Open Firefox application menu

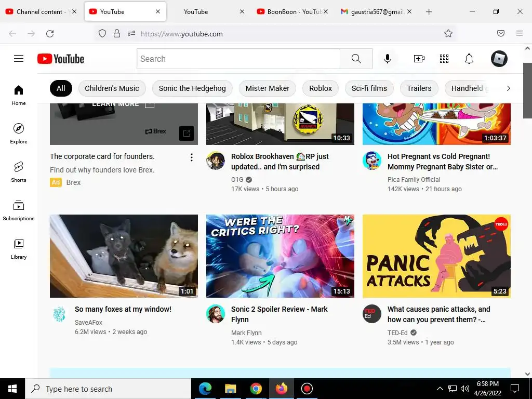(520, 33)
